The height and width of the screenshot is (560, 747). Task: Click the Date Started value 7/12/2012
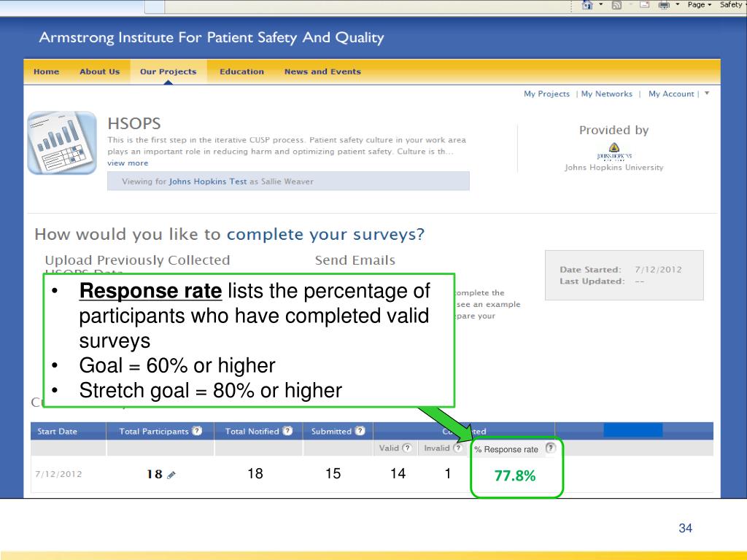tap(658, 270)
